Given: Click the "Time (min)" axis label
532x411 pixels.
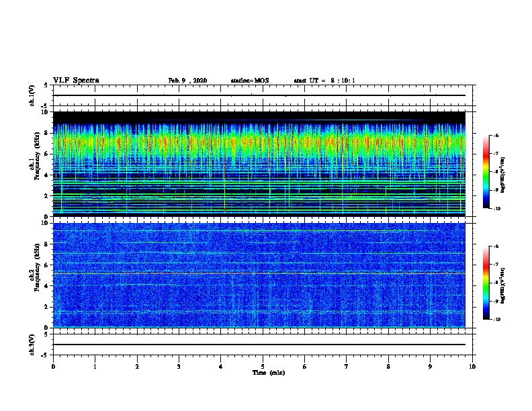Looking at the screenshot, I should coord(269,373).
